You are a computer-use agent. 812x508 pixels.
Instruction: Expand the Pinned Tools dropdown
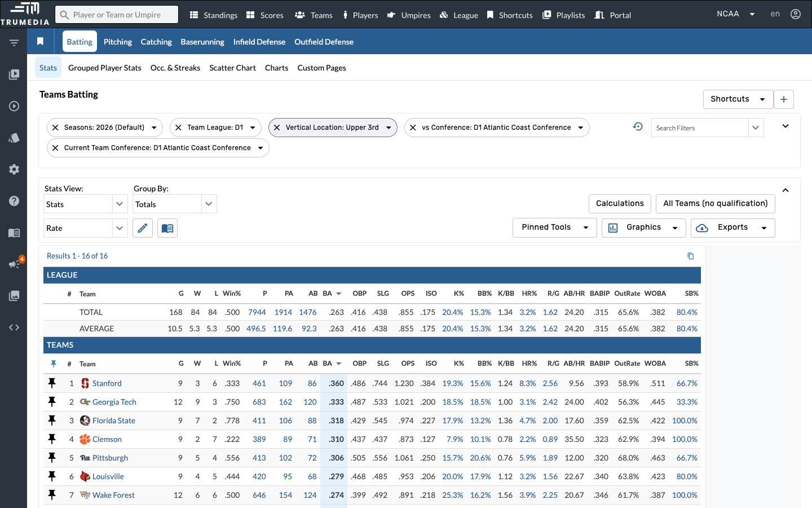pos(555,227)
